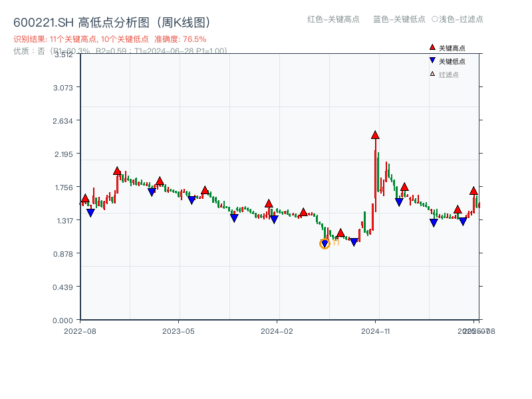Click white 过滤点 legend triangle icon
The image size is (532, 399).
point(432,74)
